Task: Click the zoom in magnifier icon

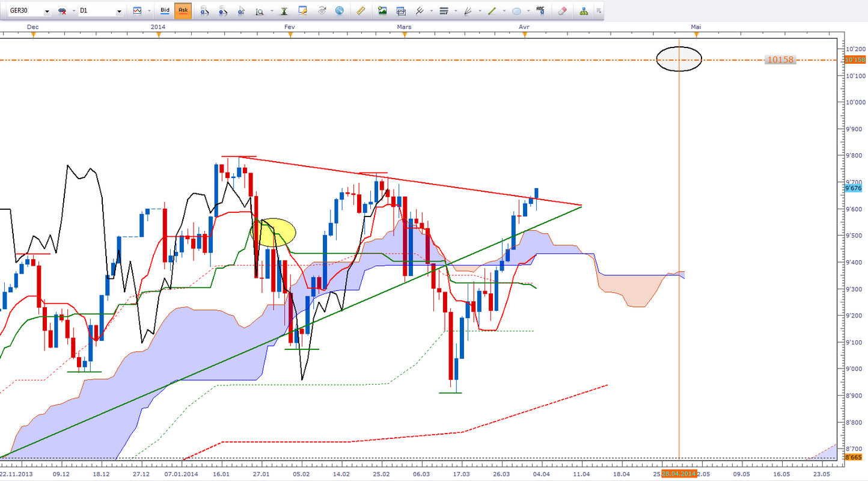Action: click(x=204, y=11)
